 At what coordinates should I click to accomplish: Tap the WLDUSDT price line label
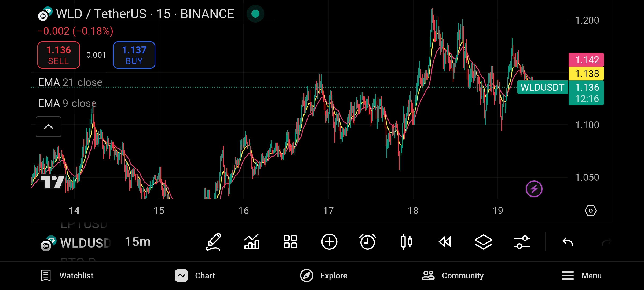(x=542, y=87)
